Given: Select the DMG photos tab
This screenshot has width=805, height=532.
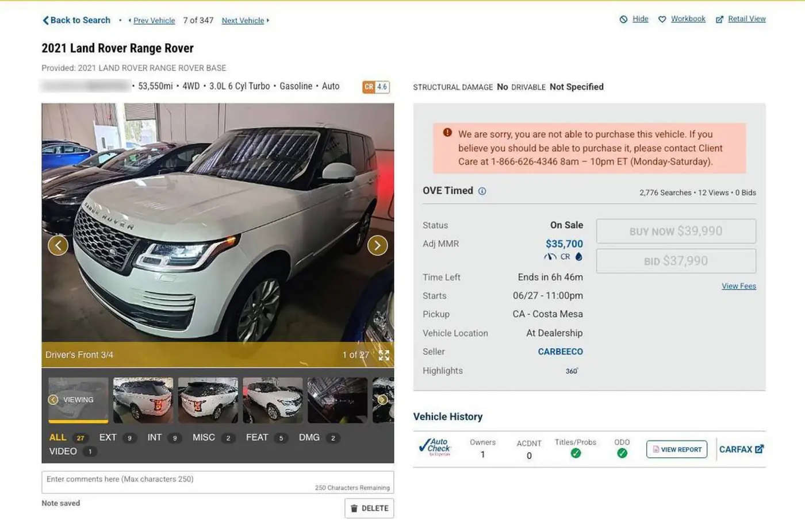Looking at the screenshot, I should click(319, 438).
